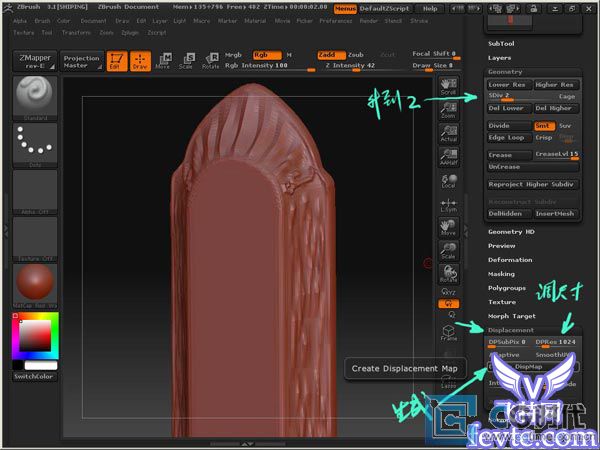Open the Preferences menu

tap(336, 21)
